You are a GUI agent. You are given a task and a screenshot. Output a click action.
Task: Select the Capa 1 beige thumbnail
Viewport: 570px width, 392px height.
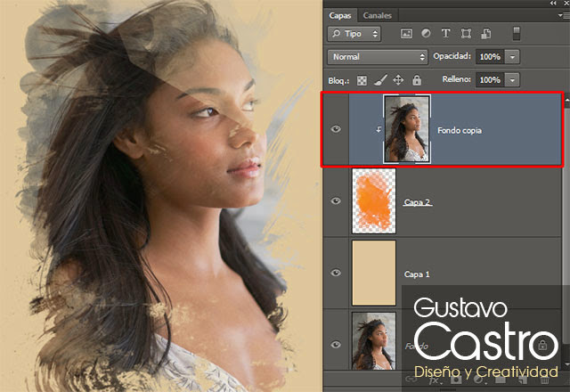tap(374, 273)
